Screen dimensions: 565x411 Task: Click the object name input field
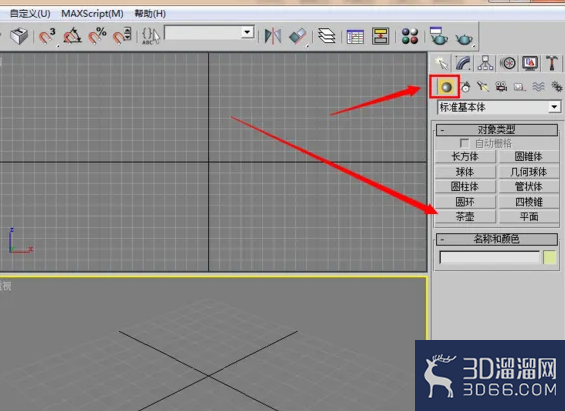490,258
